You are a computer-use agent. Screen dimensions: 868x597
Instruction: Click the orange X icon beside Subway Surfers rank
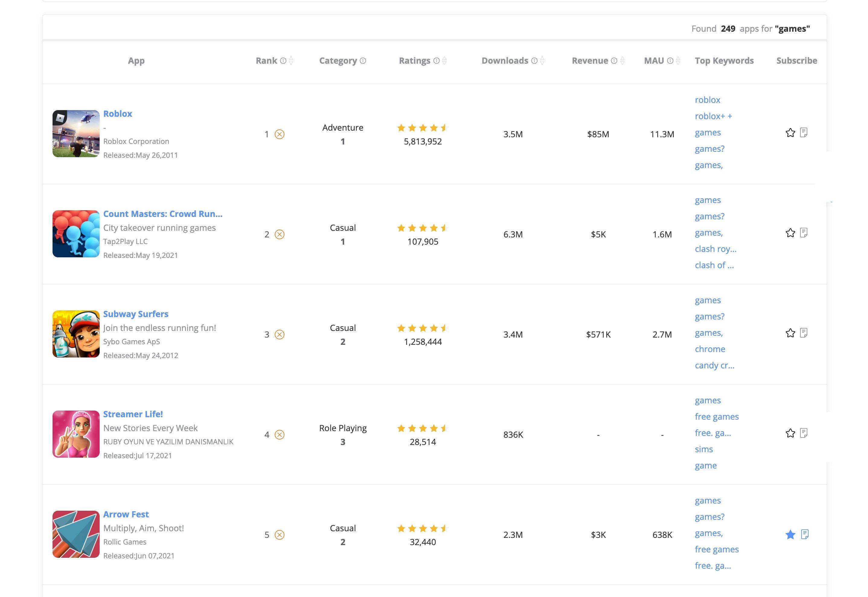pos(279,335)
